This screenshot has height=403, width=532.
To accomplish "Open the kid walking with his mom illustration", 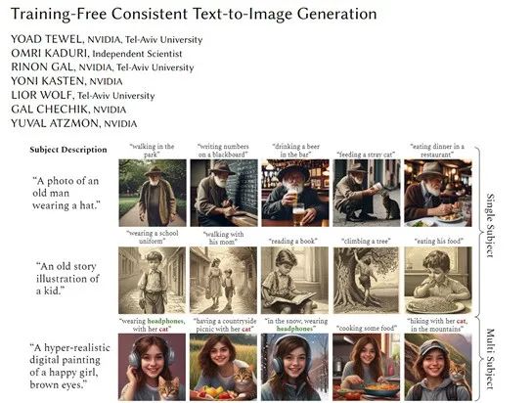I will click(223, 280).
